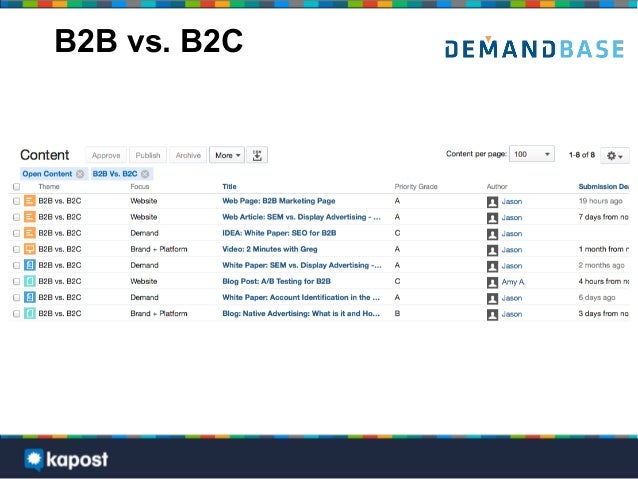
Task: Click white paper icon for Account Identification row
Action: (30, 297)
